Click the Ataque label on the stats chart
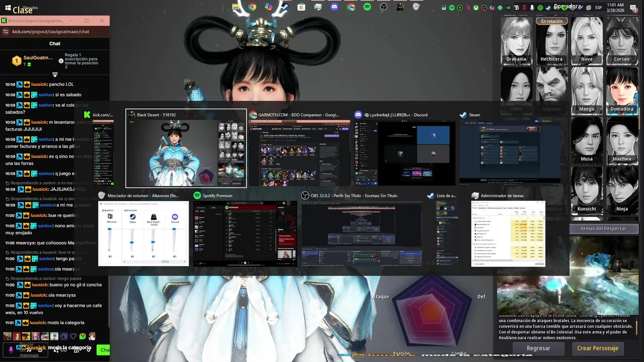Image resolution: width=644 pixels, height=362 pixels. (380, 297)
